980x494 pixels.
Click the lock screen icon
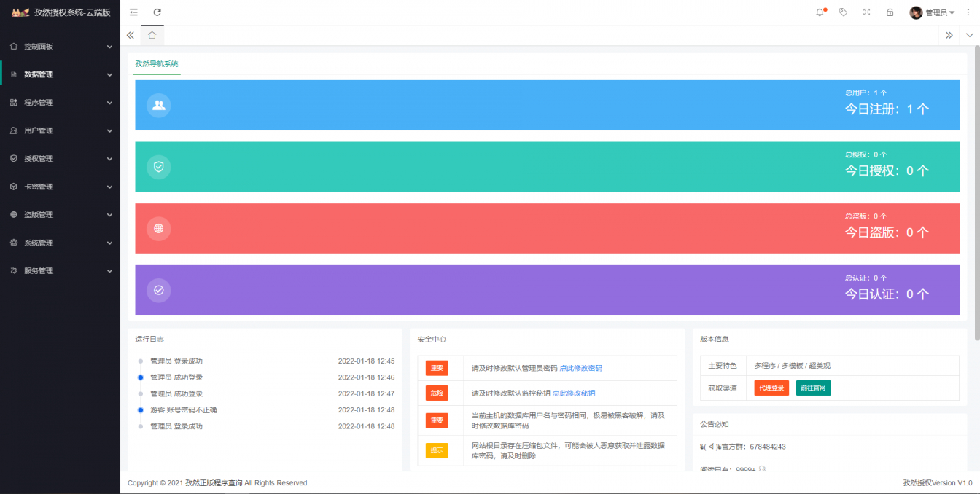[890, 12]
